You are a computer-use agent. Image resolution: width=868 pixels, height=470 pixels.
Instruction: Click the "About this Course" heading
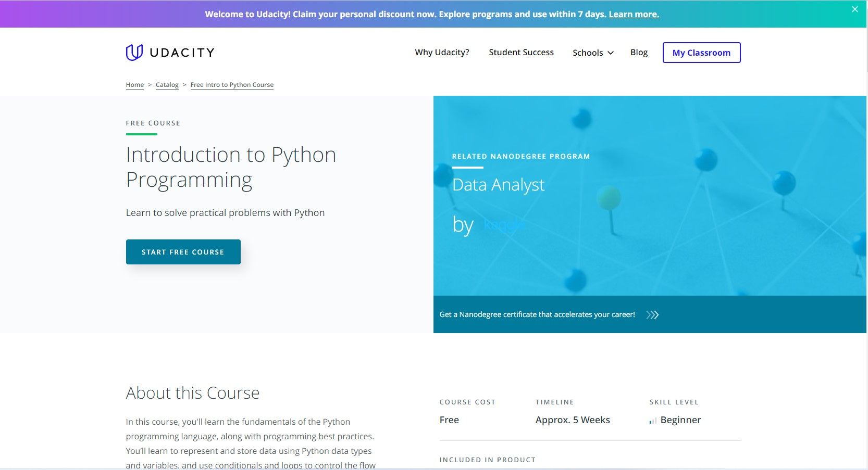[192, 393]
